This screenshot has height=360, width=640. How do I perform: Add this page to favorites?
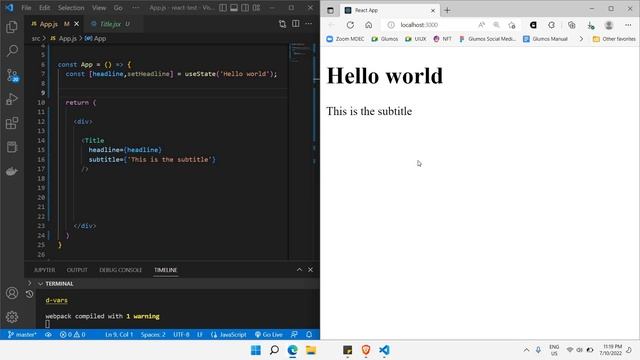512,25
